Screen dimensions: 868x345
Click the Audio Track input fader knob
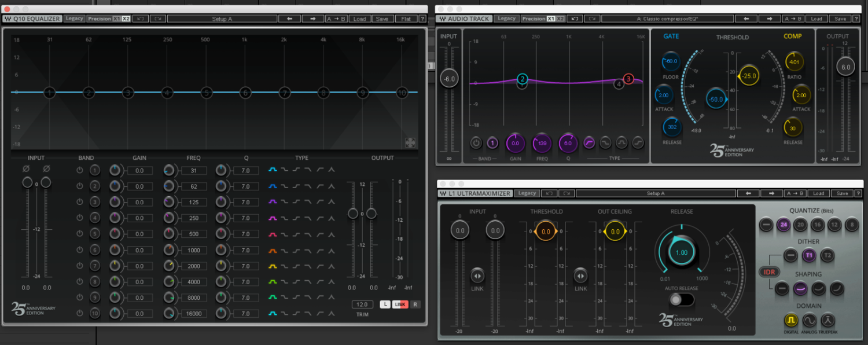click(449, 79)
